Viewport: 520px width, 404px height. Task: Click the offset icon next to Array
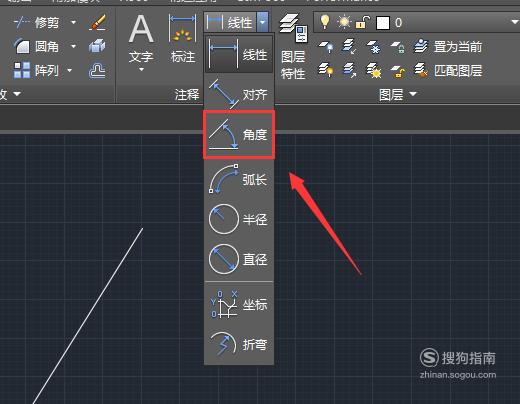(x=97, y=70)
